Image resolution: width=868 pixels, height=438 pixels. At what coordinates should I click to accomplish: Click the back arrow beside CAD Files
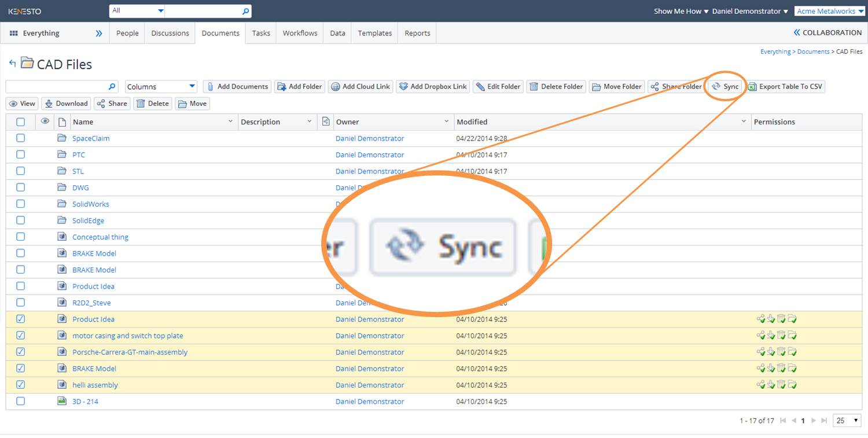point(12,63)
